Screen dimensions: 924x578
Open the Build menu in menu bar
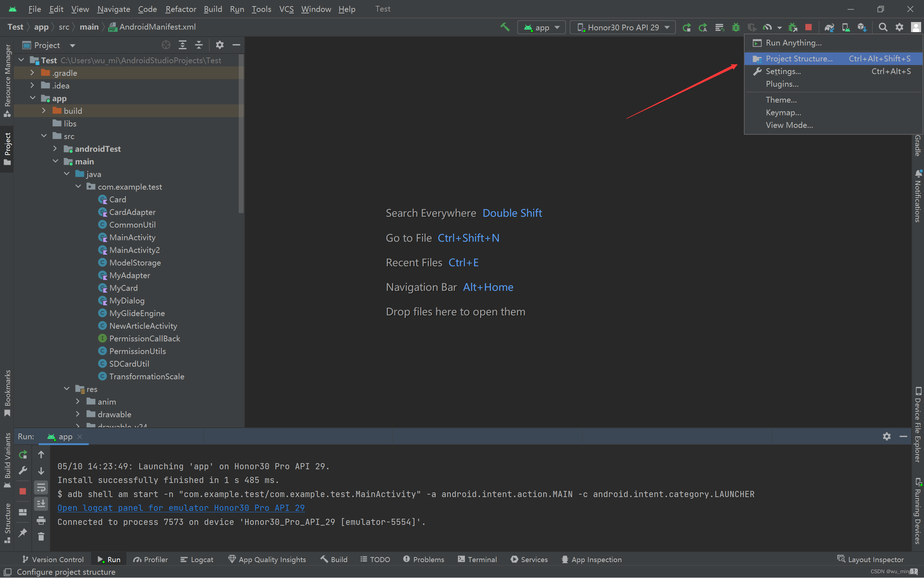click(213, 9)
